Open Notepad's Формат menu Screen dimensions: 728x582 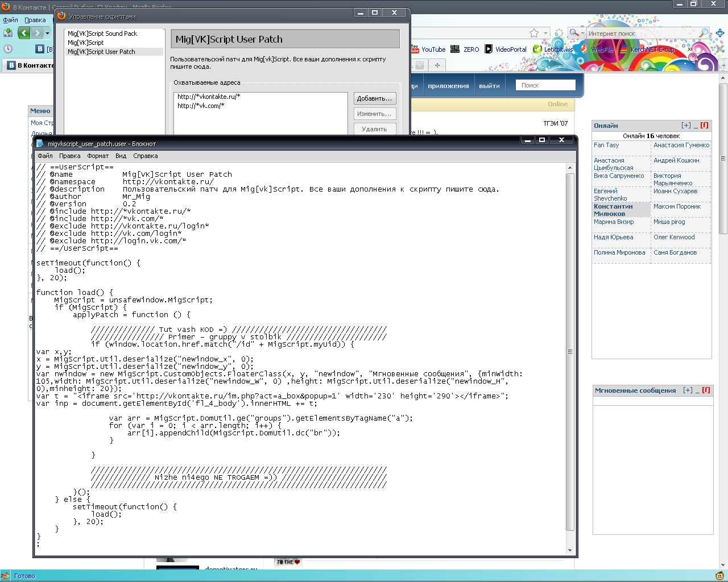[x=98, y=156]
